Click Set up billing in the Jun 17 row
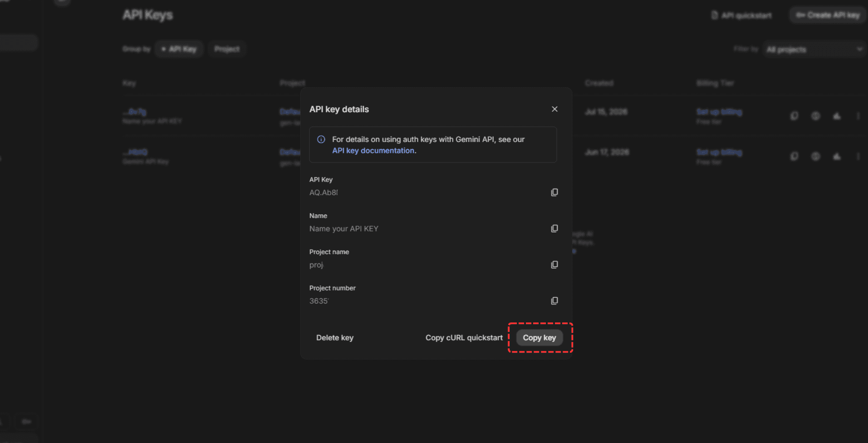 (719, 152)
